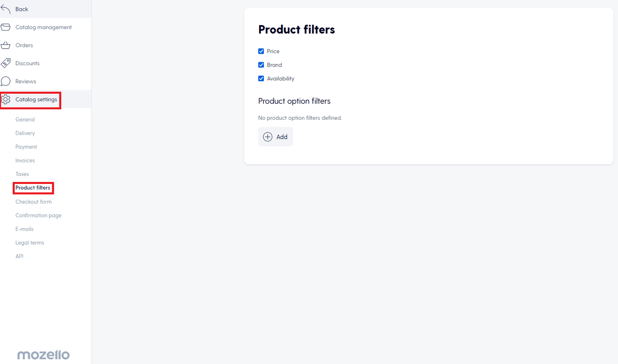Open the Invoices settings link

point(25,161)
